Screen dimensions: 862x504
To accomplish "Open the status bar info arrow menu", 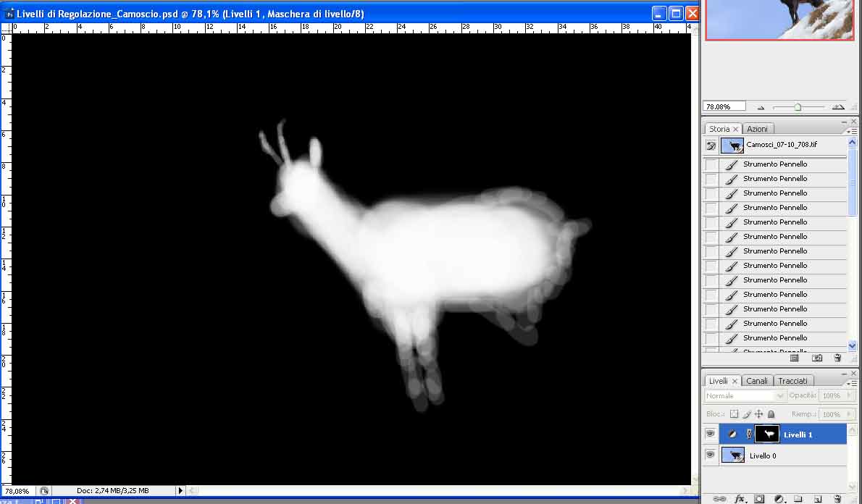I will (x=180, y=491).
